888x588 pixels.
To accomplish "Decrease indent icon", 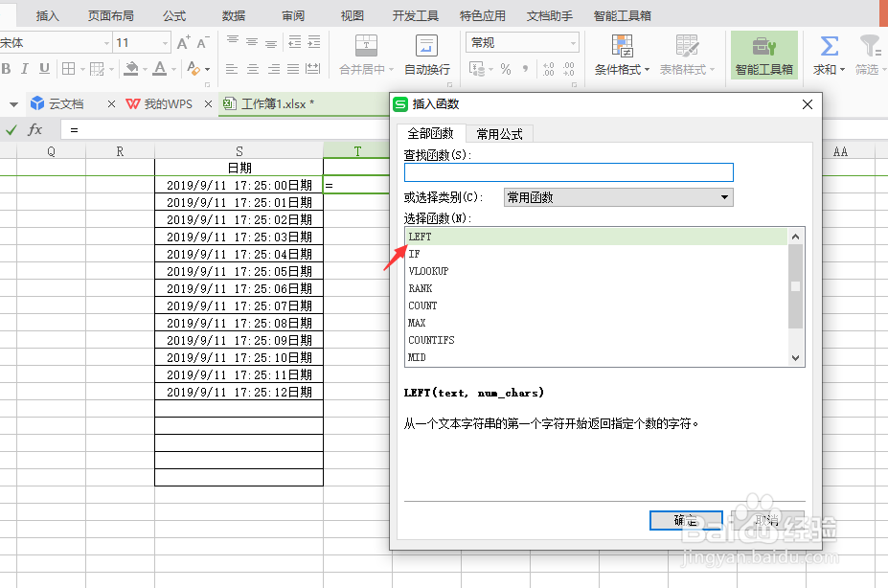I will click(294, 42).
